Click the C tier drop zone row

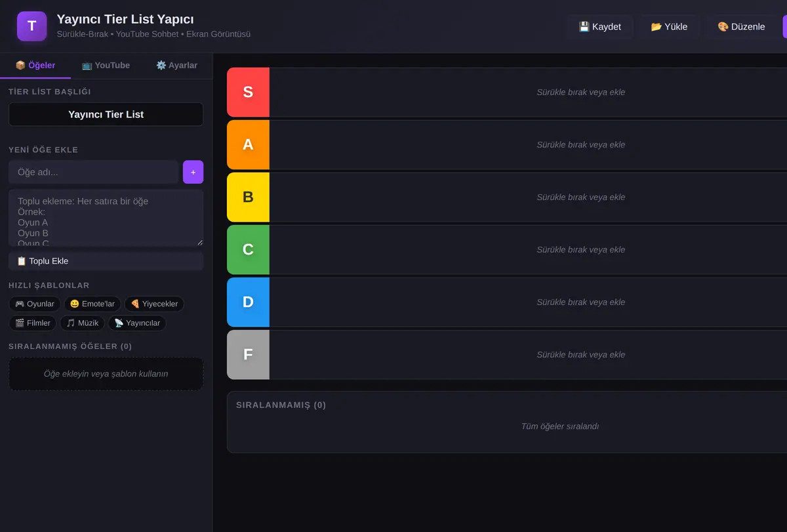coord(528,249)
